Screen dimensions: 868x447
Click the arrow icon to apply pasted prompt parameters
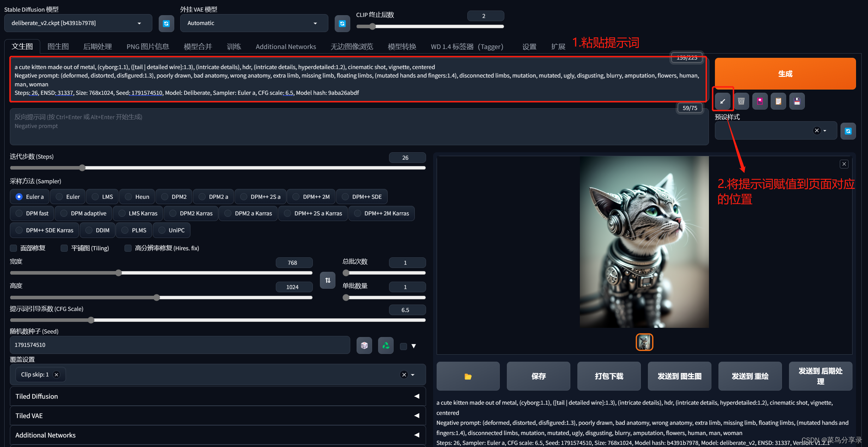point(722,102)
